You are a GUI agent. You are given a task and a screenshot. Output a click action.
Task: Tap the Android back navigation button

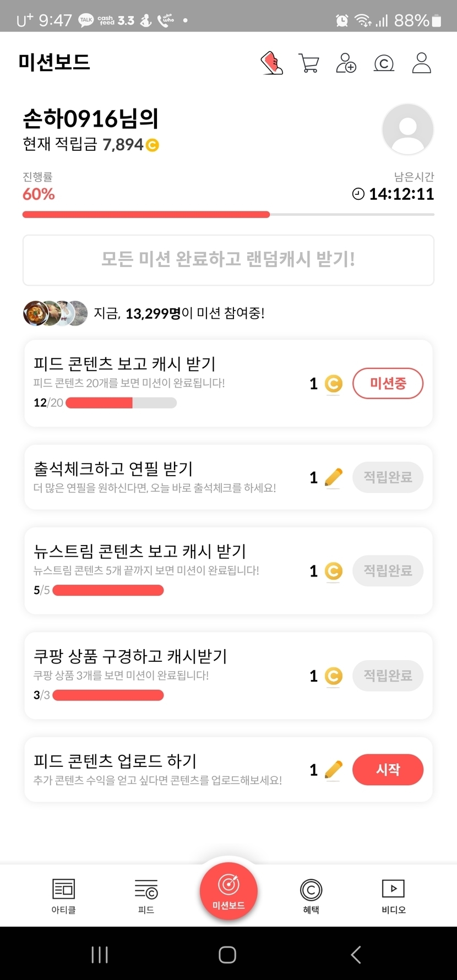point(356,955)
